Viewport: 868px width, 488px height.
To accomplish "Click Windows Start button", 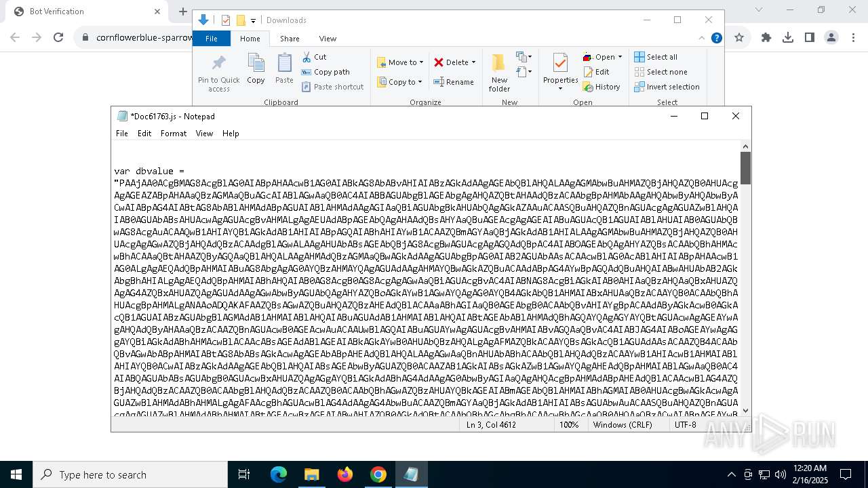I will click(x=16, y=474).
